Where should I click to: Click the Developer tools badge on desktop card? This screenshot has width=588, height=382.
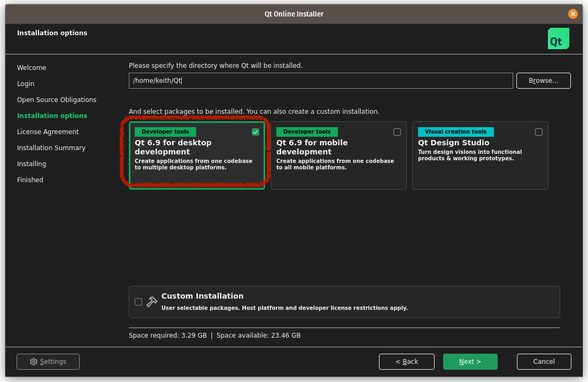pos(165,131)
